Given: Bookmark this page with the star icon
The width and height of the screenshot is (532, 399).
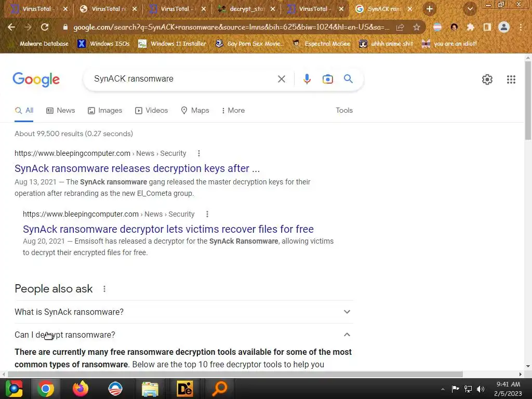Looking at the screenshot, I should click(x=417, y=27).
